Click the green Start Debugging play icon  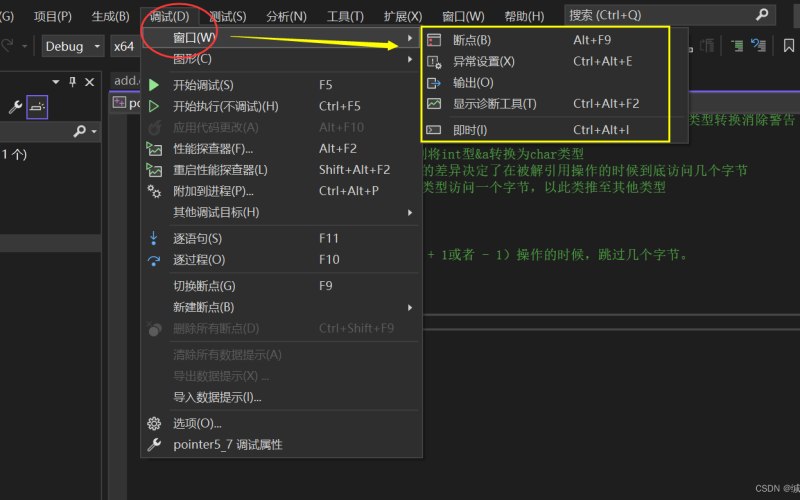154,85
